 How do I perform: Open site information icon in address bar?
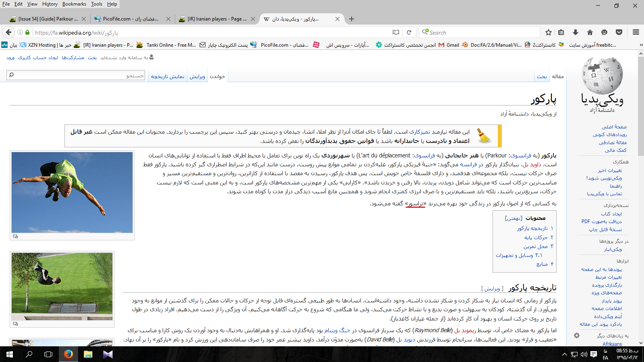pyautogui.click(x=20, y=32)
